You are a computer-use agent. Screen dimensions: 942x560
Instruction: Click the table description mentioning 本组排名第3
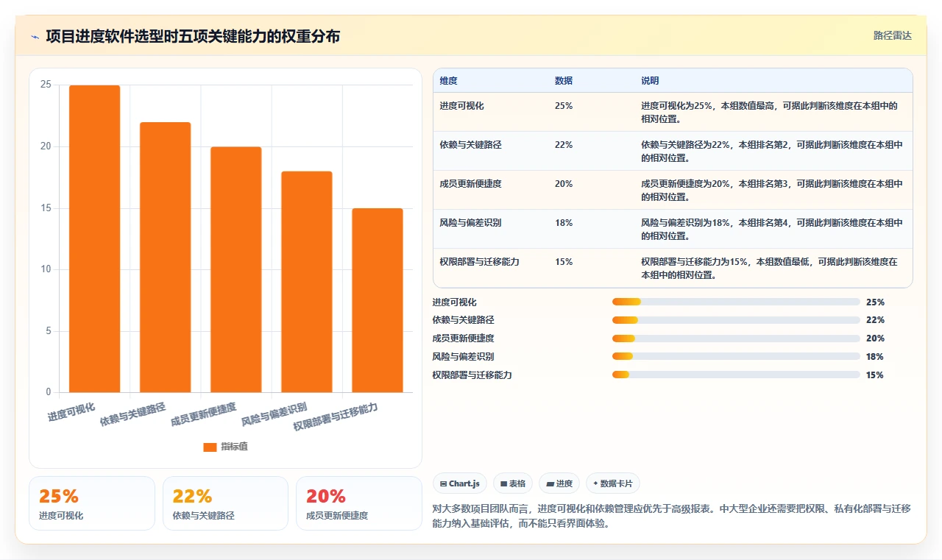(x=772, y=191)
